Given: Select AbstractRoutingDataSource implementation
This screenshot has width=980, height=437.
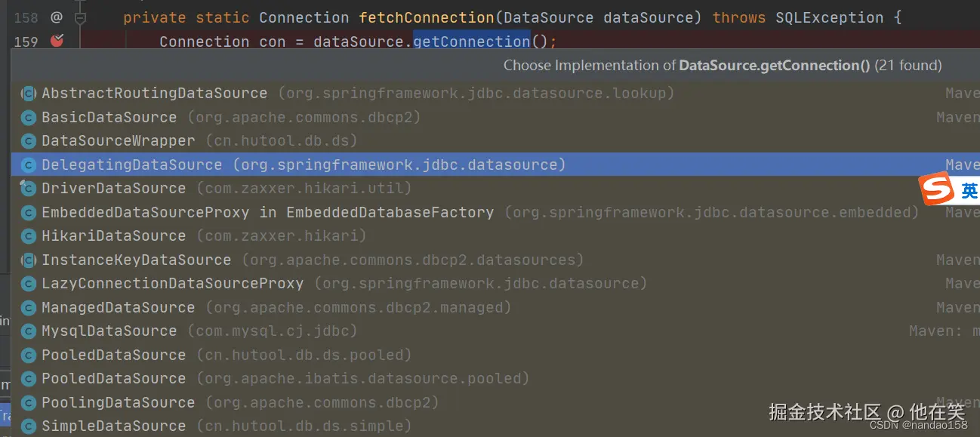Looking at the screenshot, I should pos(154,94).
